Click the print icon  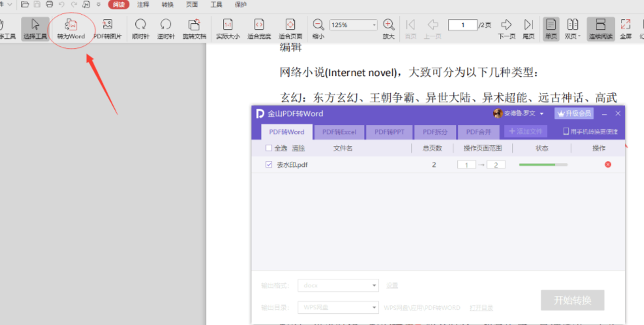(49, 5)
